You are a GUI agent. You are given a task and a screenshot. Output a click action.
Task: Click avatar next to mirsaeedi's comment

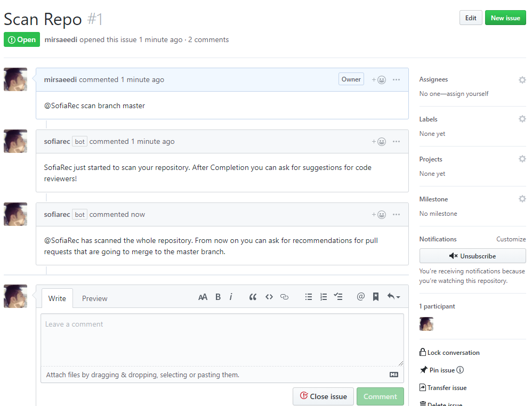tap(15, 79)
